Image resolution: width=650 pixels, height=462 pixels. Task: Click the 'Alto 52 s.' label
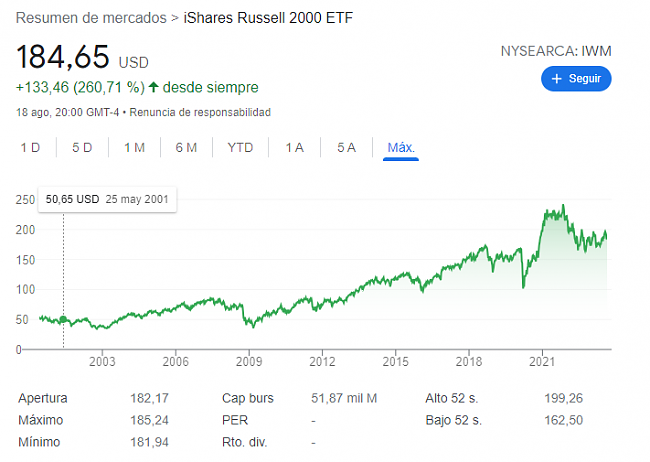(x=452, y=398)
